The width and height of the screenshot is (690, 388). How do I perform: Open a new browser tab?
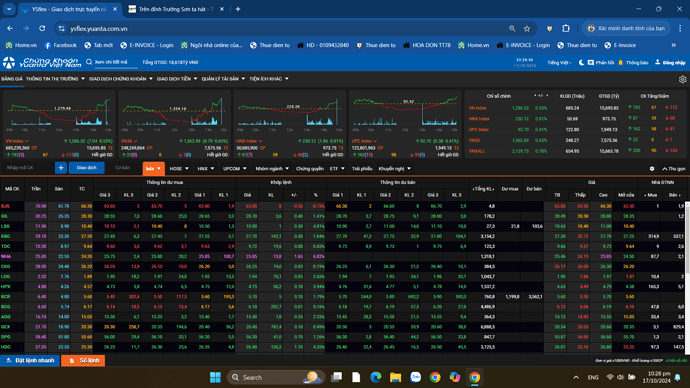(x=238, y=9)
